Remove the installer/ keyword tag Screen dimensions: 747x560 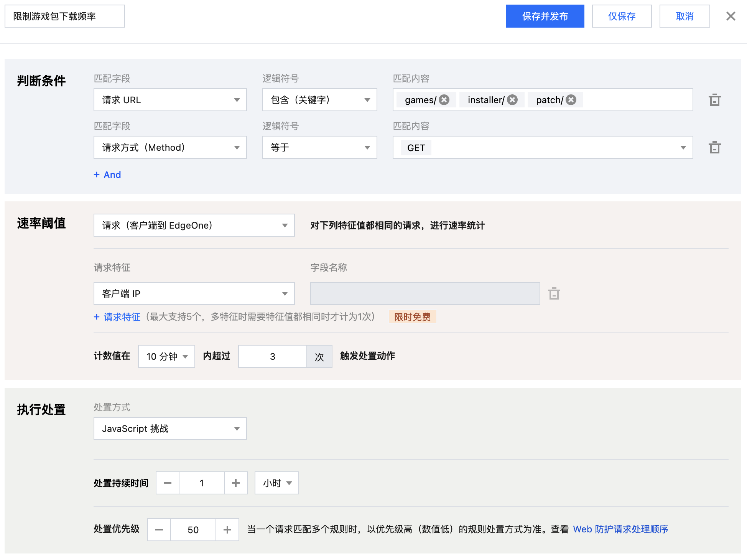point(512,100)
